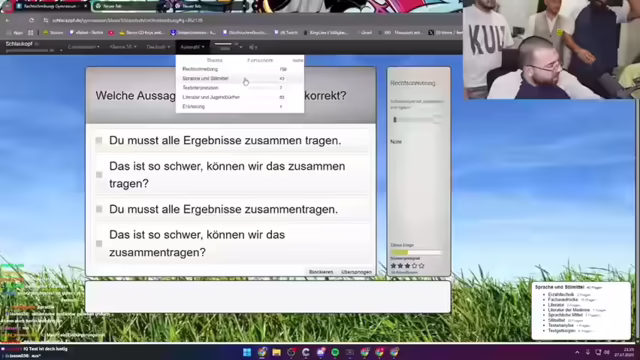
Task: Adjust the slider in the Rechtschreibung side panel
Action: pyautogui.click(x=416, y=120)
